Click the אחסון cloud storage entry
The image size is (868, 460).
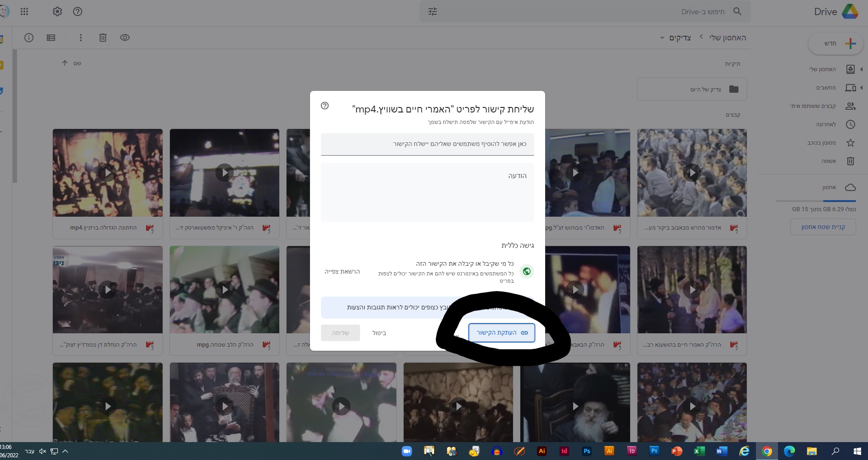pyautogui.click(x=839, y=187)
